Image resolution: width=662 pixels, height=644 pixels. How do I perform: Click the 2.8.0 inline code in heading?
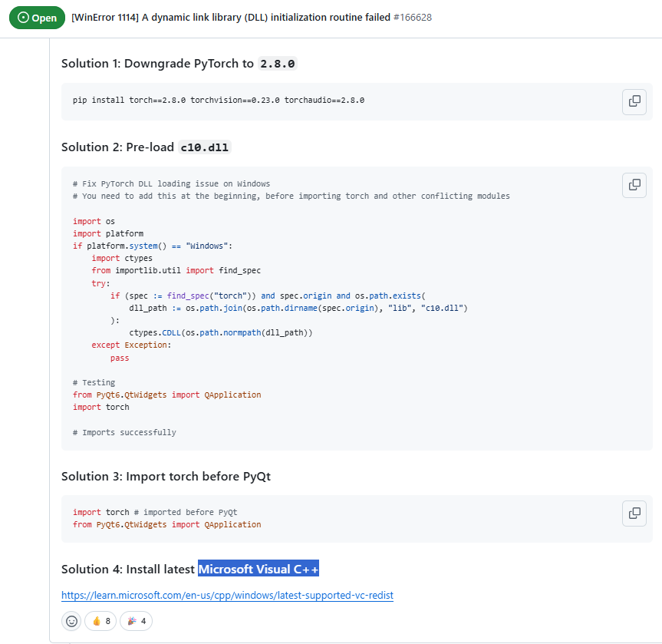[278, 64]
